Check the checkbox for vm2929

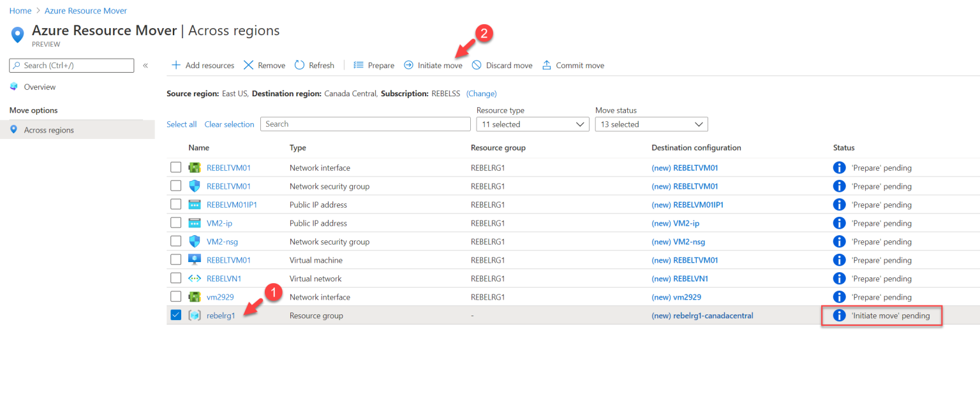pos(176,296)
